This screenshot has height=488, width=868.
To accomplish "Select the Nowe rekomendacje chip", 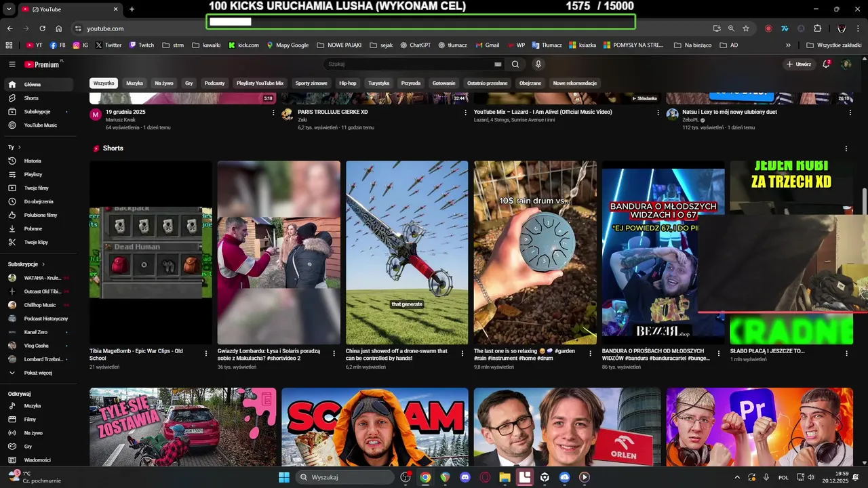I will 575,83.
